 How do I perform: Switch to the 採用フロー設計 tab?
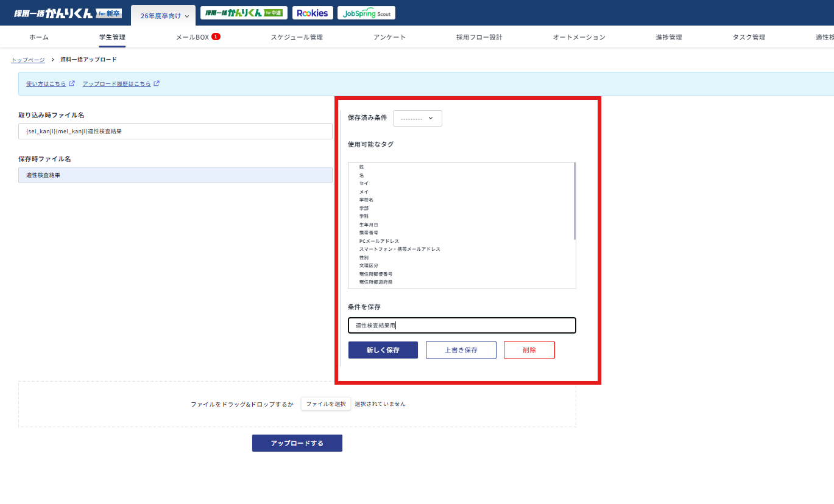pyautogui.click(x=479, y=37)
